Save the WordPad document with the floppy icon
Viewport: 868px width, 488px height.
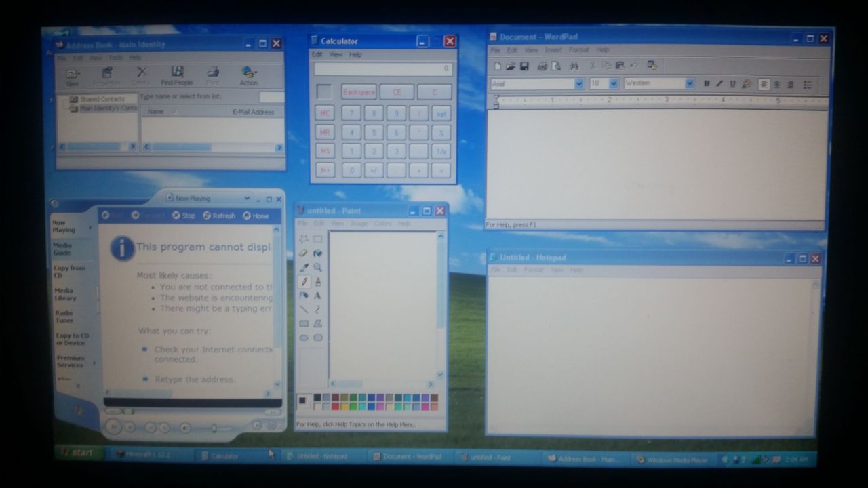(524, 66)
